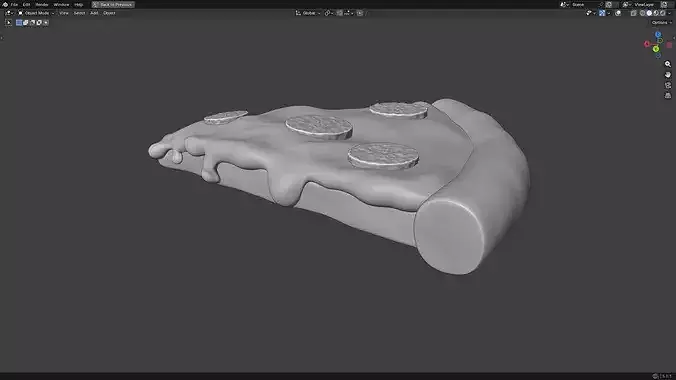Click the red X axis gizmo handle
Viewport: 676px width, 380px height.
(647, 44)
